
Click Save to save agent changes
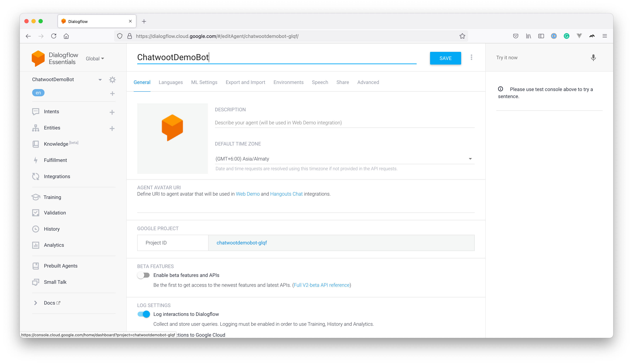click(445, 58)
